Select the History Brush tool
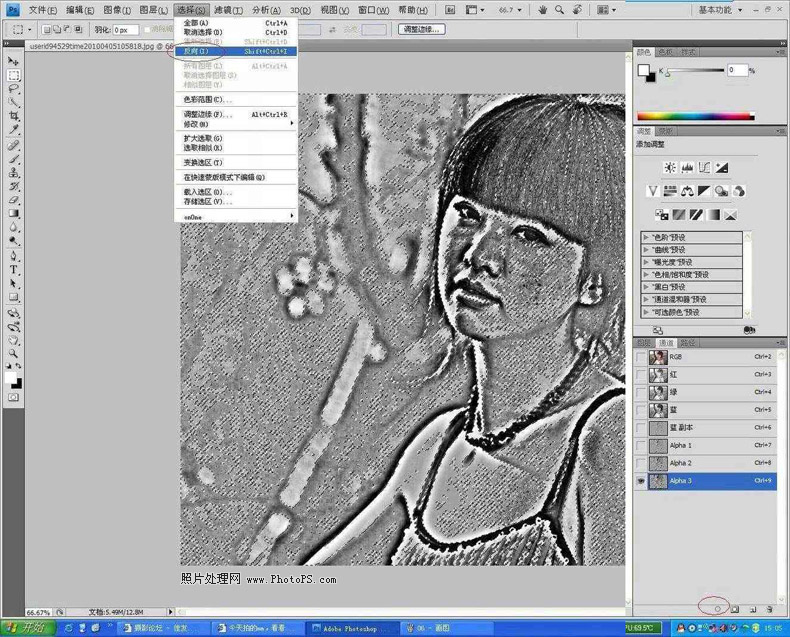Image resolution: width=790 pixels, height=637 pixels. coord(14,186)
